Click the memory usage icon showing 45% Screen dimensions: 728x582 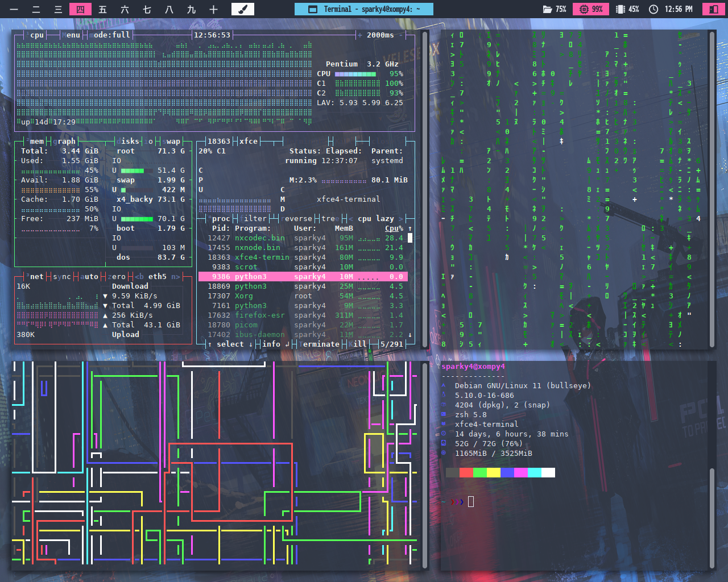[x=621, y=9]
